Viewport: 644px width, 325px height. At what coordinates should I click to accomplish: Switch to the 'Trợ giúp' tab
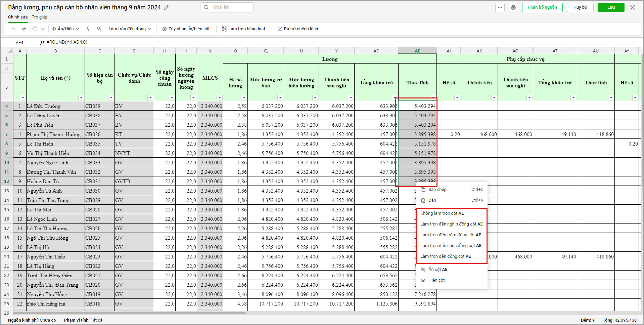coord(40,17)
